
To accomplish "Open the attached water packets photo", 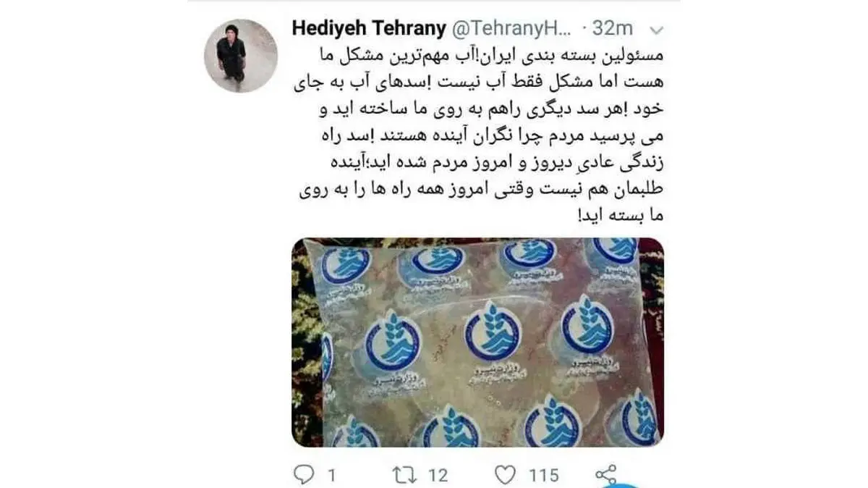I will tap(478, 342).
